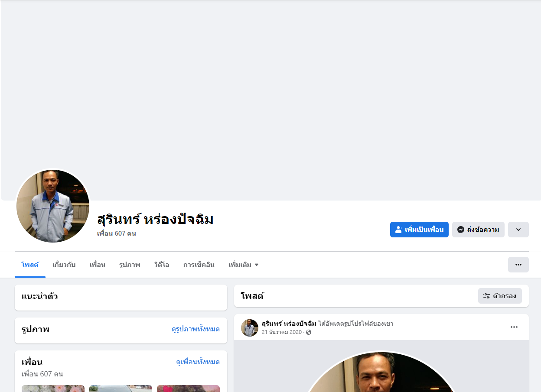The height and width of the screenshot is (392, 541).
Task: Open the เพื่อน tab
Action: tap(98, 265)
